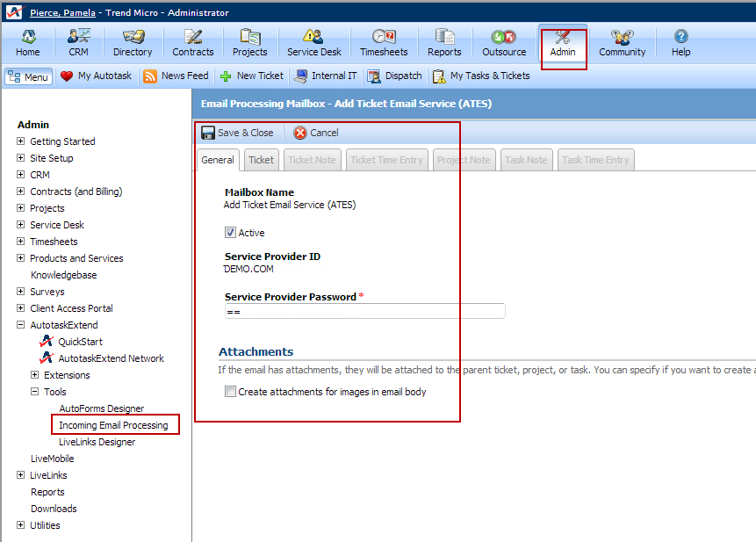Click the Service Provider Password field

click(364, 311)
